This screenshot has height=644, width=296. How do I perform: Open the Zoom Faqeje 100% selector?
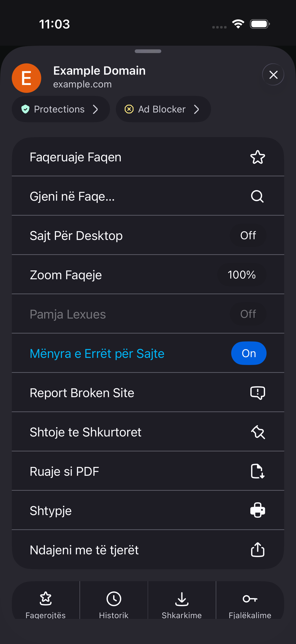tap(242, 275)
